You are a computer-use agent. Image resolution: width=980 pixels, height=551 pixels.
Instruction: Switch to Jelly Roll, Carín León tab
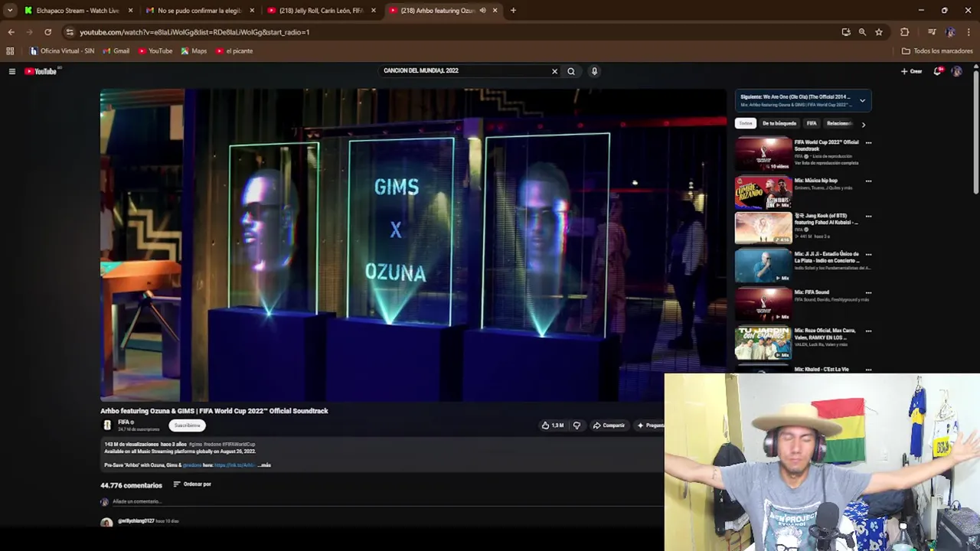[322, 11]
